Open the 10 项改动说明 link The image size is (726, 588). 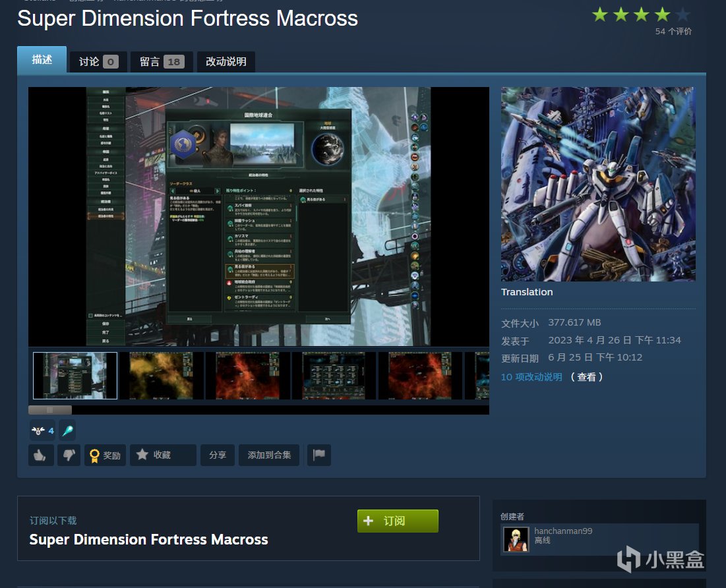531,377
